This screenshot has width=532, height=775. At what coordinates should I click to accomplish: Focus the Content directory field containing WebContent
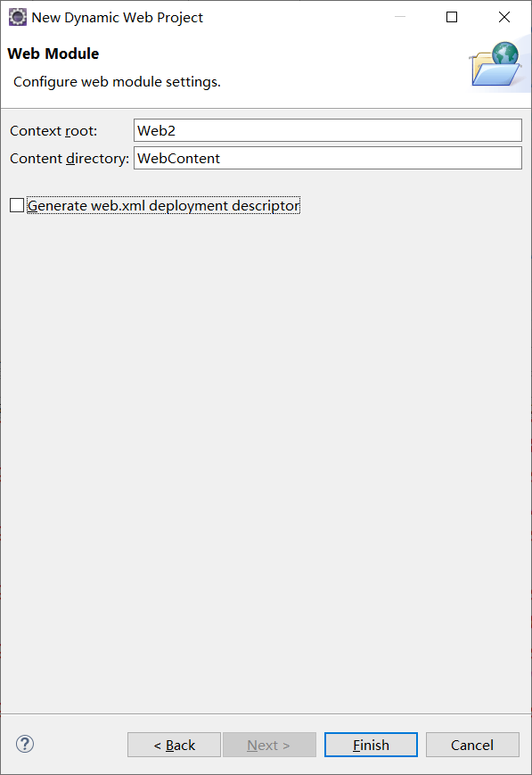point(328,158)
